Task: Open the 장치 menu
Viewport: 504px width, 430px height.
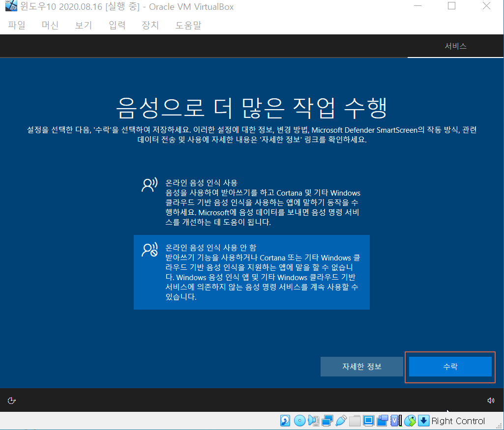Action: pyautogui.click(x=150, y=25)
